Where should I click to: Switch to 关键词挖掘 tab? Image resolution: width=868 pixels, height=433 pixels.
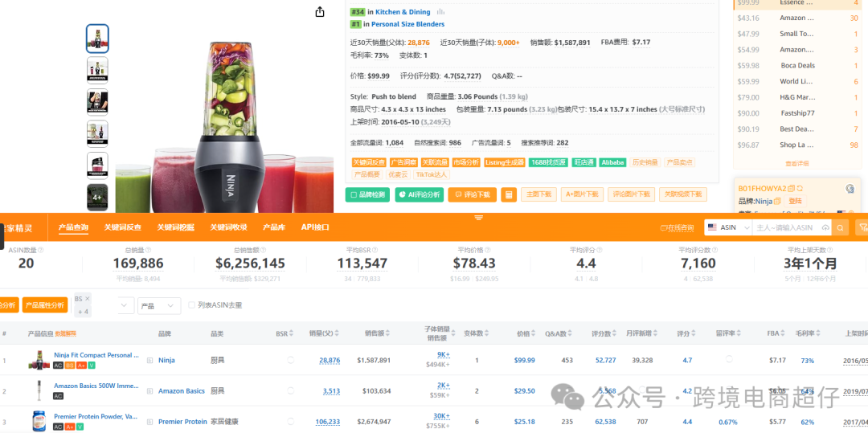pos(175,227)
